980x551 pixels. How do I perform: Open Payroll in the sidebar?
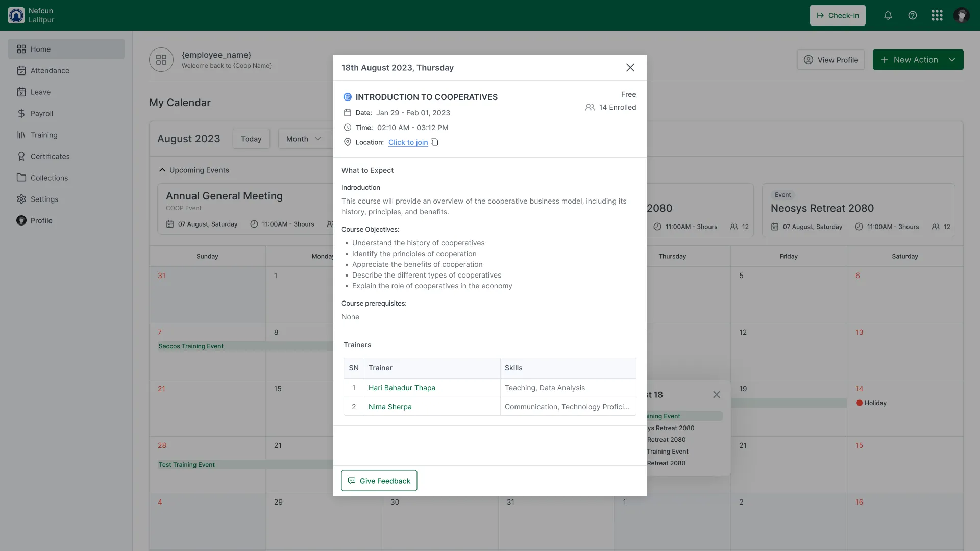pyautogui.click(x=66, y=113)
